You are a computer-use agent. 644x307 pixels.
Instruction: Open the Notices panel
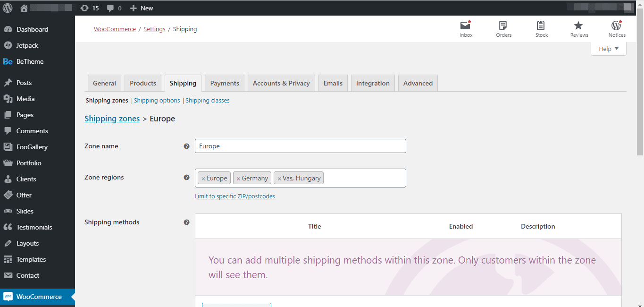coord(617,29)
